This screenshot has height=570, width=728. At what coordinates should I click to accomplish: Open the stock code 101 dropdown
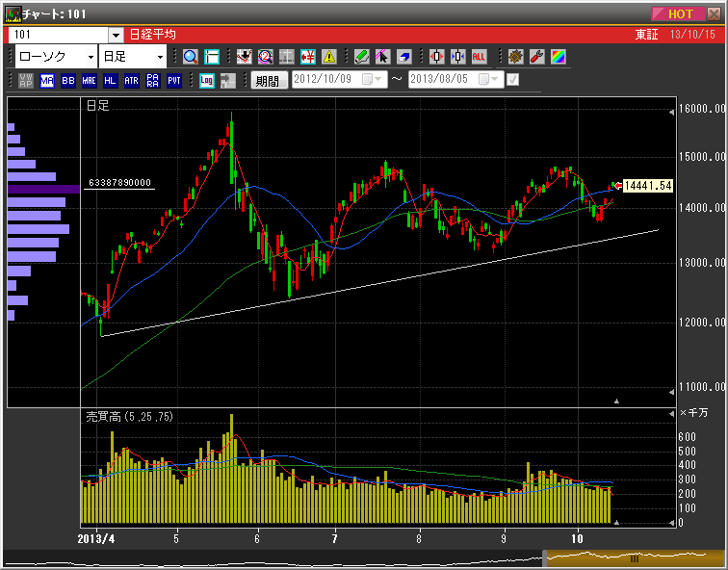[x=116, y=35]
